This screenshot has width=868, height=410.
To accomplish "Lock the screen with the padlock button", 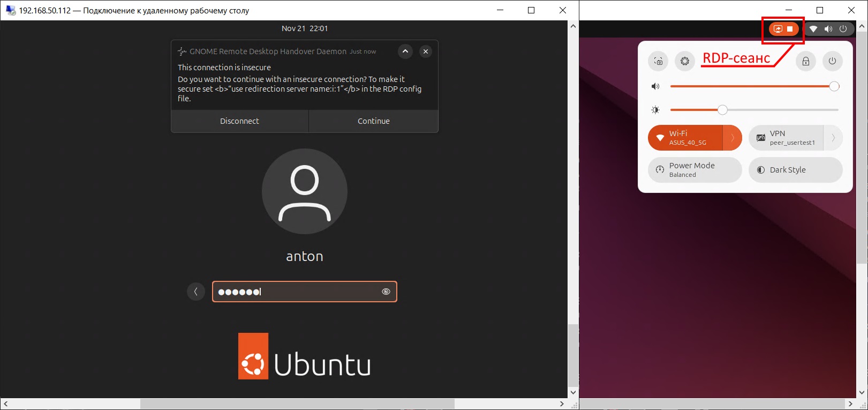I will (805, 61).
